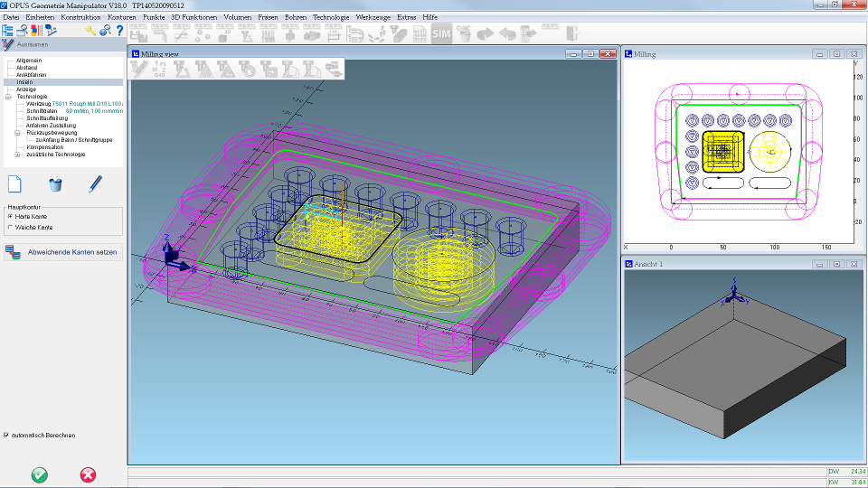Click the blue pen edit icon in the left panel

[95, 183]
